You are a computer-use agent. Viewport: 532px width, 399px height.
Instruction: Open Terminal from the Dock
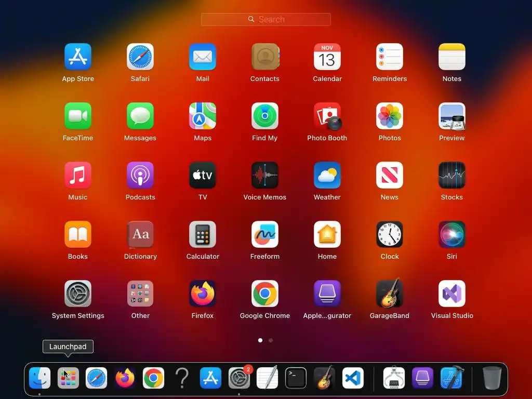coord(296,378)
